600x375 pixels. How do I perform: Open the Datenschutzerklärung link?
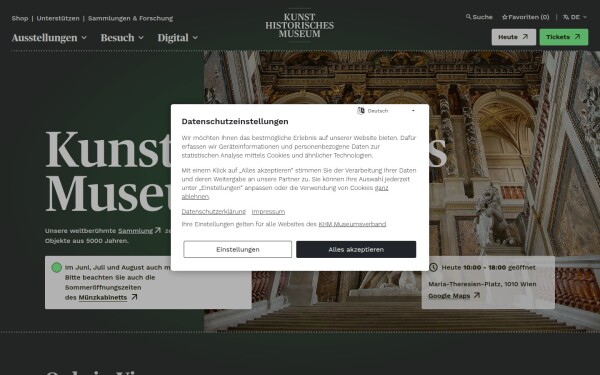click(214, 211)
